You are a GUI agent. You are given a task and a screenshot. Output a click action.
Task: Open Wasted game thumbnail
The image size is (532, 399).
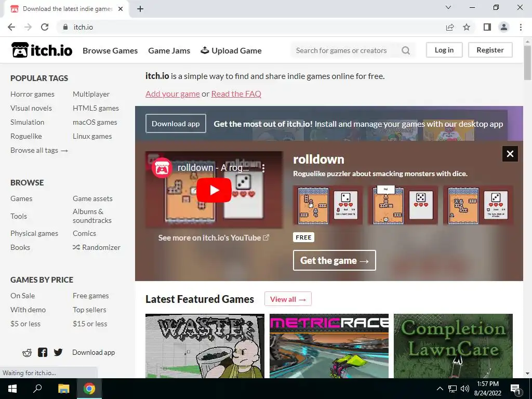pyautogui.click(x=205, y=346)
